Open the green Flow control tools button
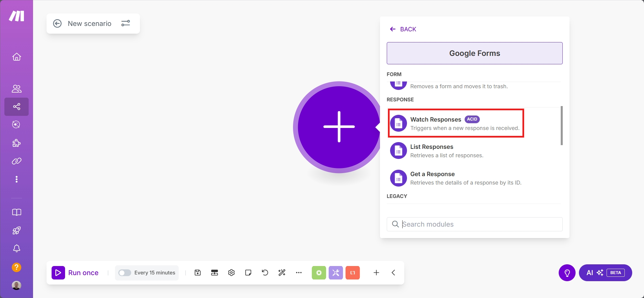Viewport: 644px width, 298px height. 319,273
